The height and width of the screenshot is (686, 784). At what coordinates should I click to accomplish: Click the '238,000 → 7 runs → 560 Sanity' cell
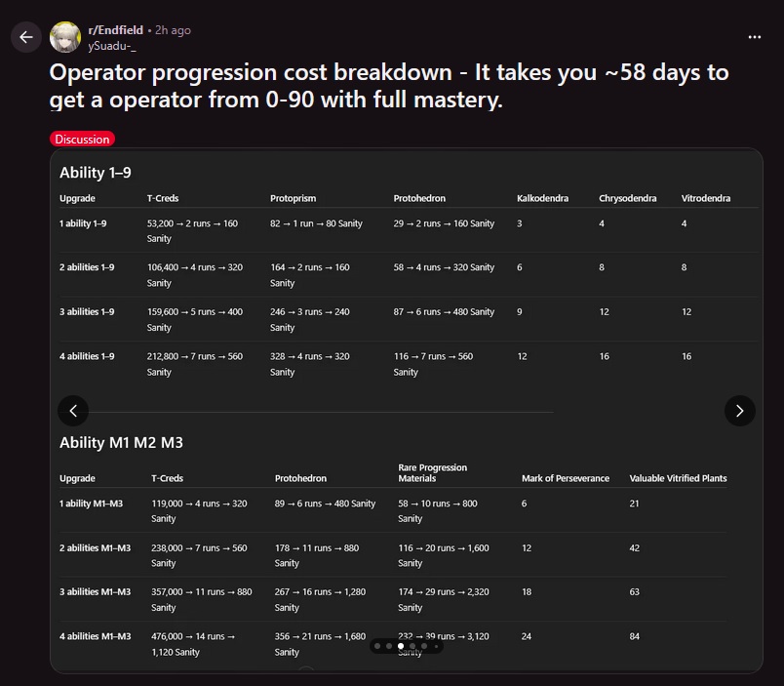coord(199,555)
